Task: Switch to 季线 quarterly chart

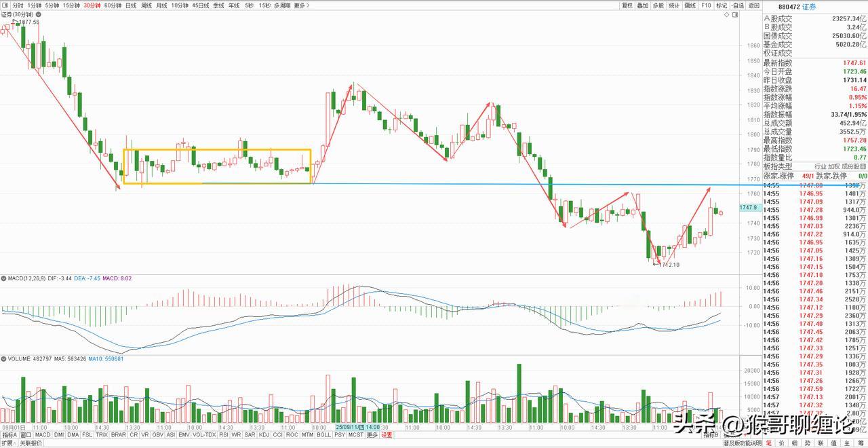Action: [218, 5]
